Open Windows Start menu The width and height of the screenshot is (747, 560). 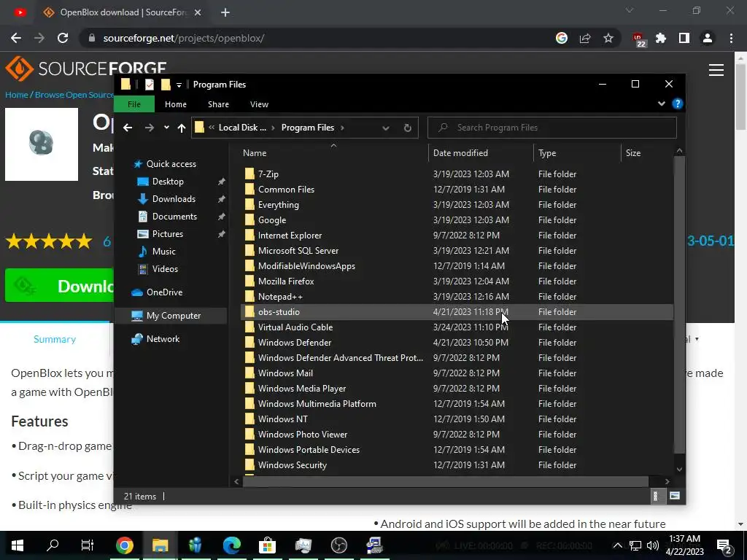18,545
